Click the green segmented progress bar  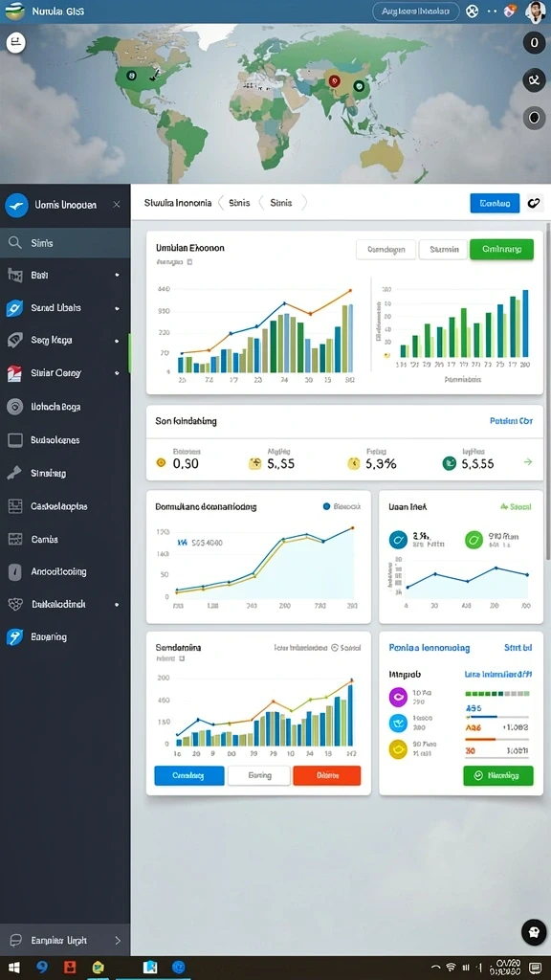pos(497,694)
